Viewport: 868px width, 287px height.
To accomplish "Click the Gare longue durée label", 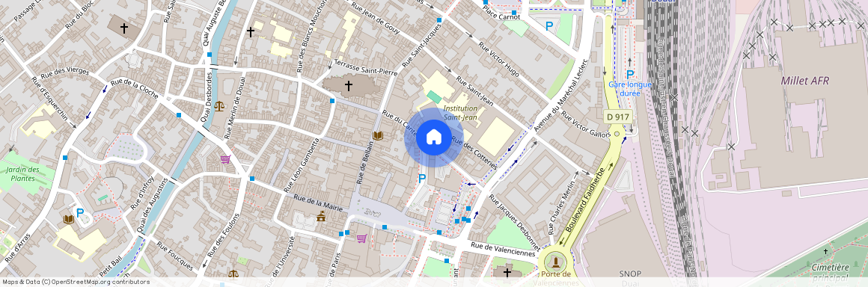I will coord(630,88).
